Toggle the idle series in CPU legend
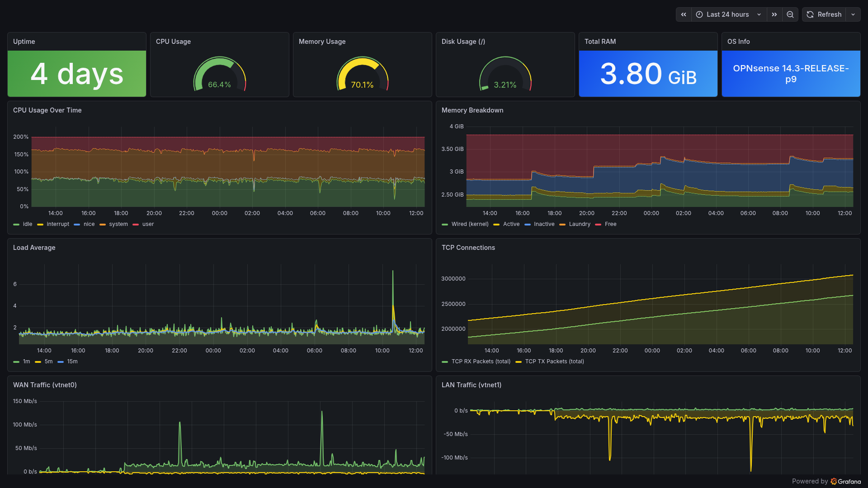 click(28, 224)
